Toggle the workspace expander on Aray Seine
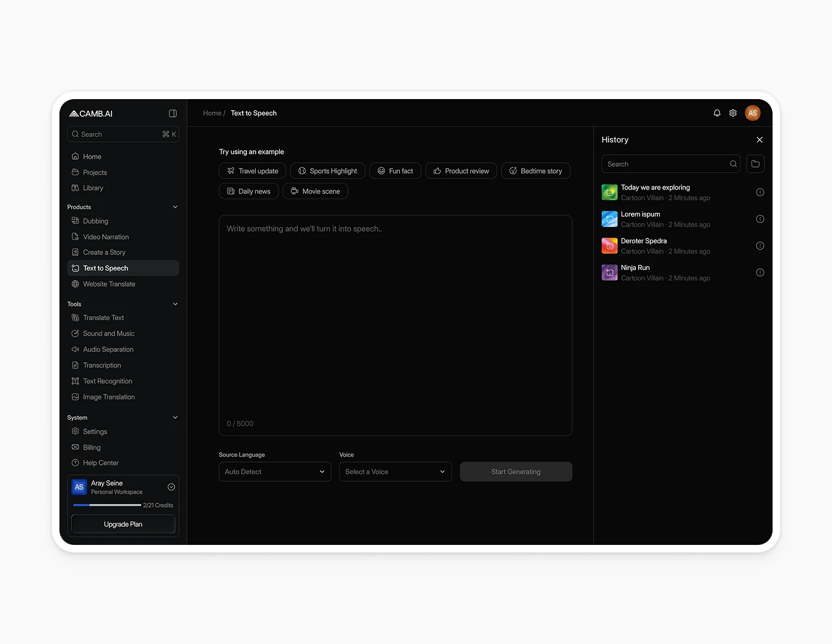This screenshot has height=644, width=832. 171,487
